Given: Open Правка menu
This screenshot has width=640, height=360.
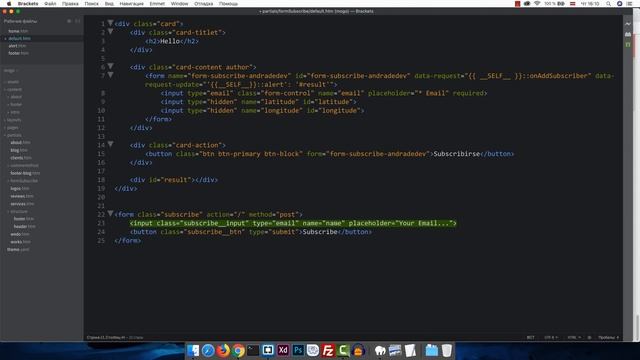Looking at the screenshot, I should tap(70, 4).
